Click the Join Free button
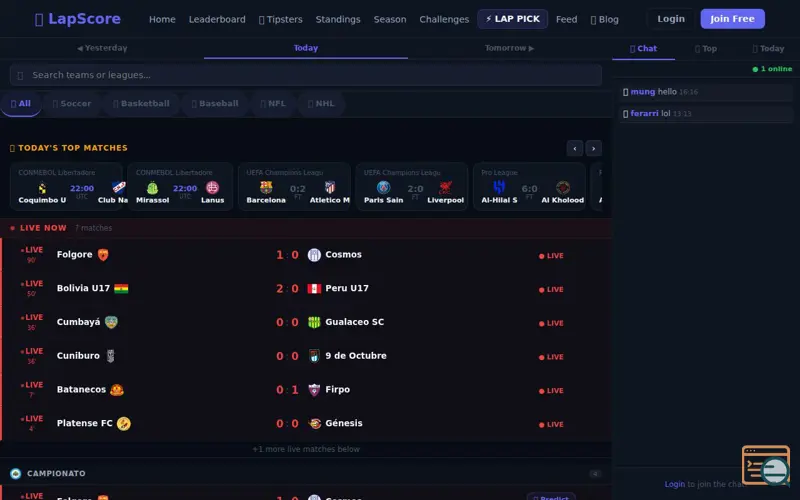This screenshot has width=800, height=500. [732, 19]
